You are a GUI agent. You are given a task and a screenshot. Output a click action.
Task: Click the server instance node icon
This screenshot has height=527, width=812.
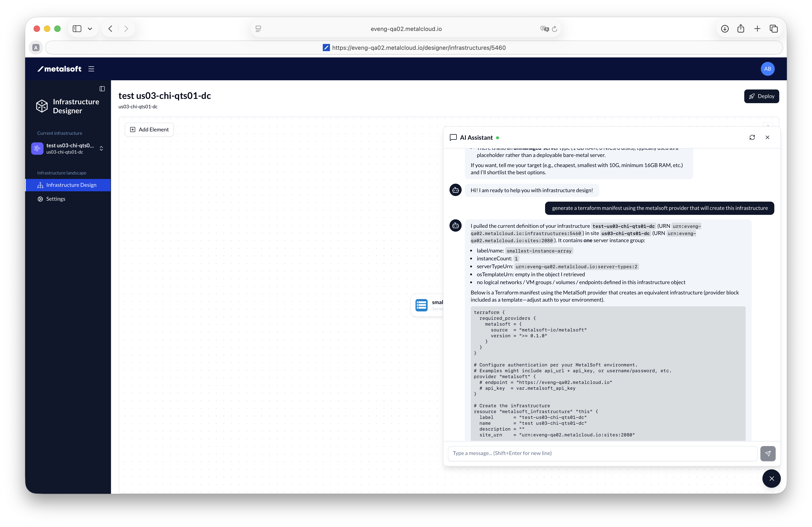[421, 305]
